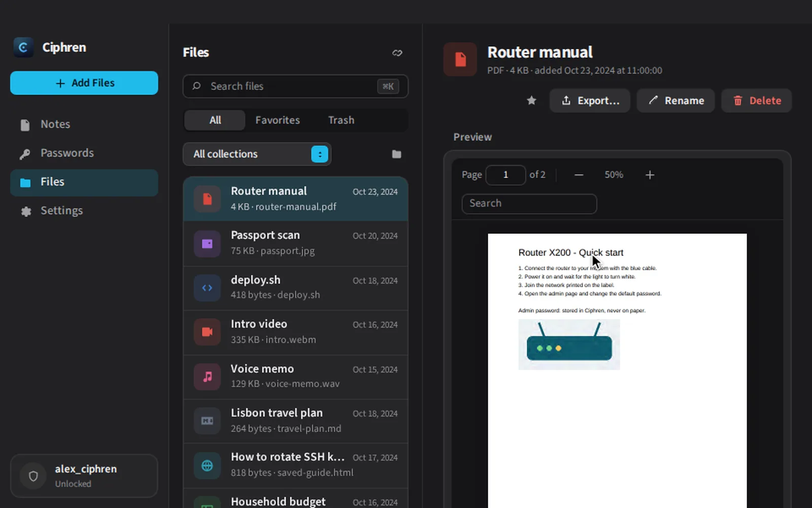Viewport: 812px width, 508px height.
Task: Open the All collections dropdown
Action: click(257, 154)
